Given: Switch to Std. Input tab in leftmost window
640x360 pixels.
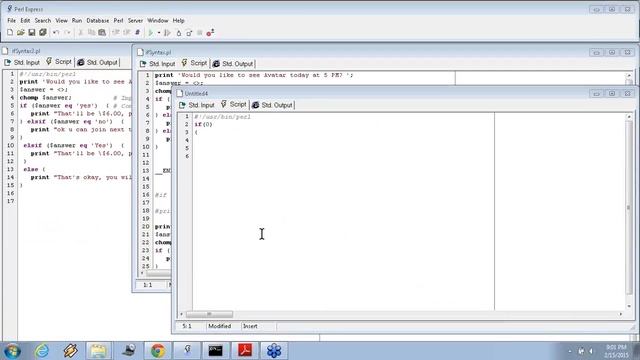Looking at the screenshot, I should [22, 62].
